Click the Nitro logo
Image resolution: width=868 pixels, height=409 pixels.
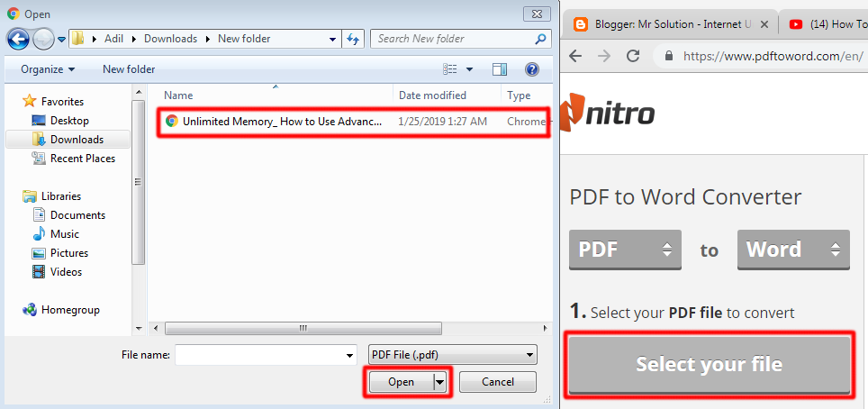tap(608, 113)
